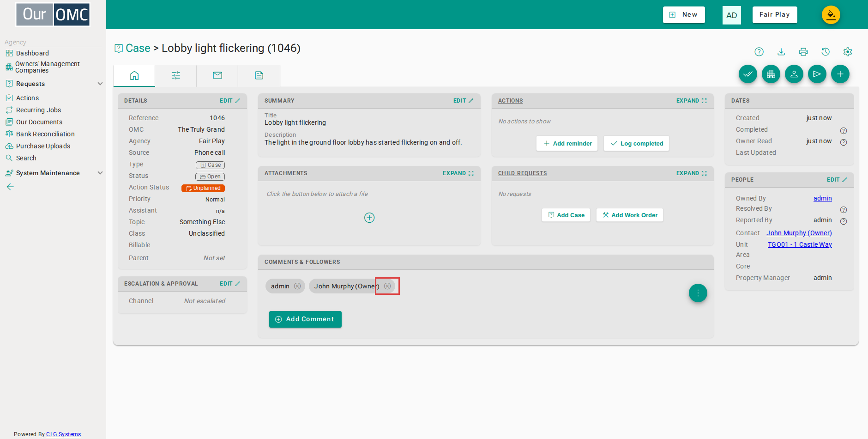Viewport: 868px width, 439px height.
Task: Open the history clock icon
Action: coord(826,52)
